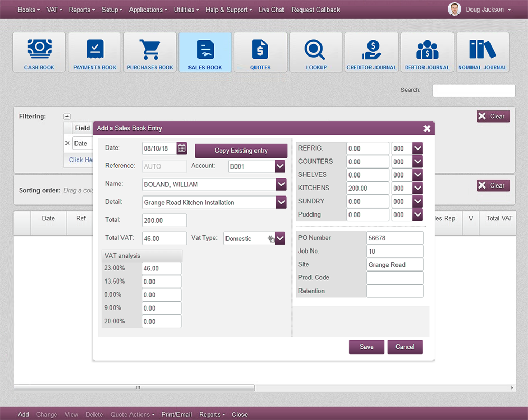The height and width of the screenshot is (420, 528).
Task: Open the Cash Book module
Action: tap(39, 52)
